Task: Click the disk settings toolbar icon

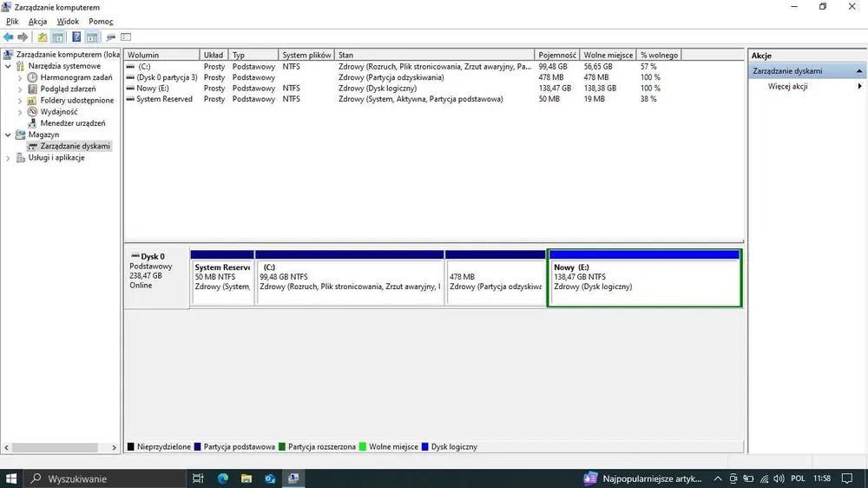Action: tap(111, 37)
